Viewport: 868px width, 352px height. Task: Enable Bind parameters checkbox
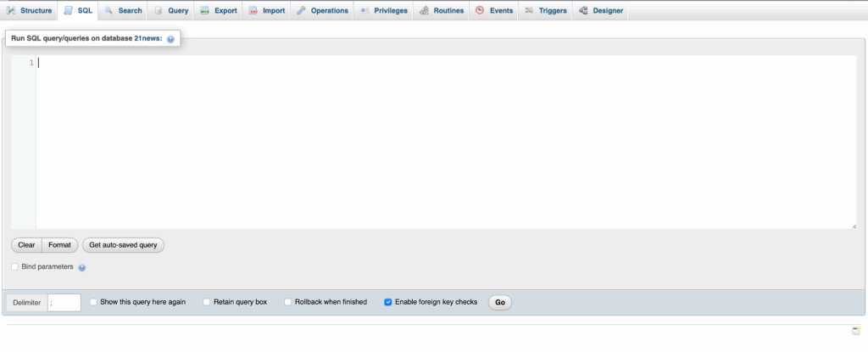[15, 267]
